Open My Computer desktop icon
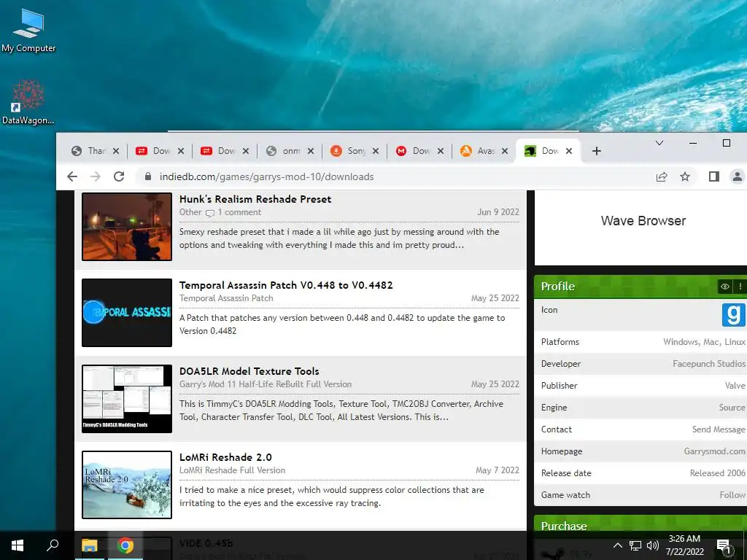Image resolution: width=747 pixels, height=560 pixels. (28, 30)
